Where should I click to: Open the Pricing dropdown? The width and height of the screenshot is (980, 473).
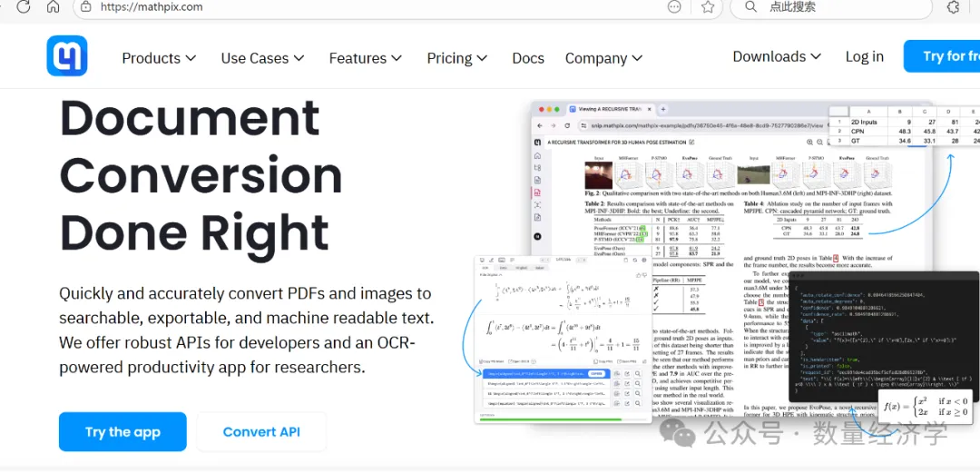[x=456, y=58]
